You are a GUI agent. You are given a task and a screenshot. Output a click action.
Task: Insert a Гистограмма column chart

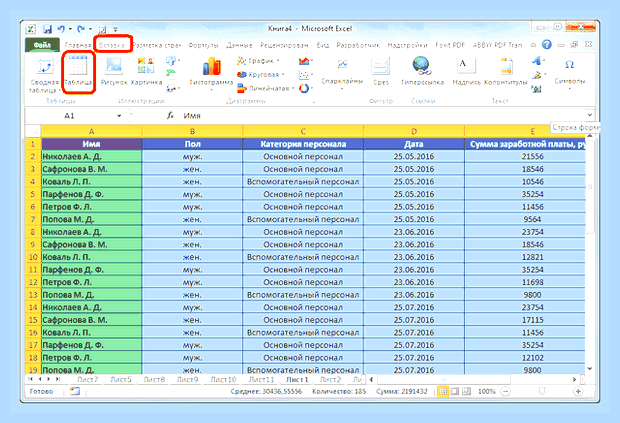[x=212, y=73]
